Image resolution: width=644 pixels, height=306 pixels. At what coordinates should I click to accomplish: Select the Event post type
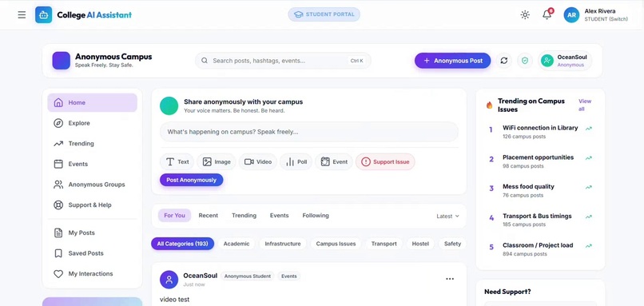(x=334, y=162)
